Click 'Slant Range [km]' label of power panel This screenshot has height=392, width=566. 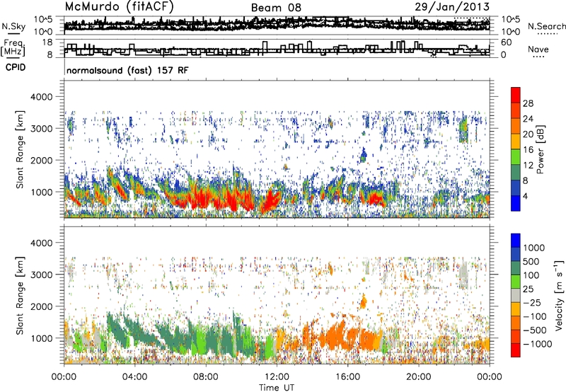tap(20, 149)
